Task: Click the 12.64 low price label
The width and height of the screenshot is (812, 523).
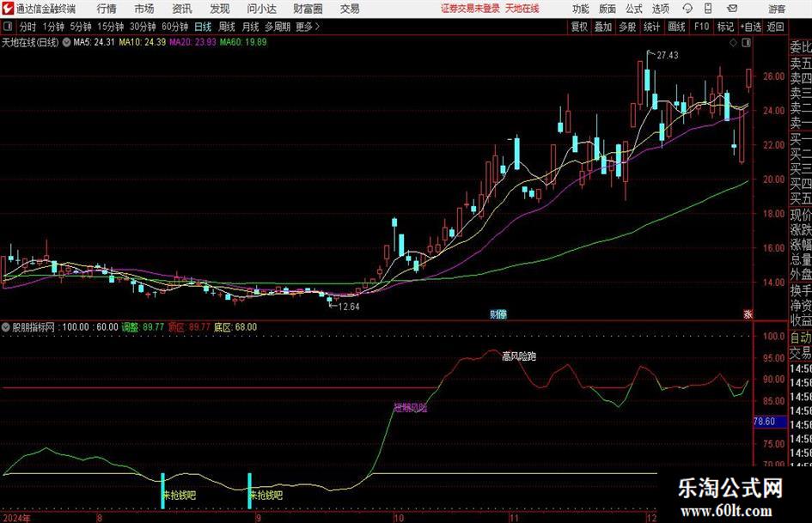Action: (x=349, y=307)
